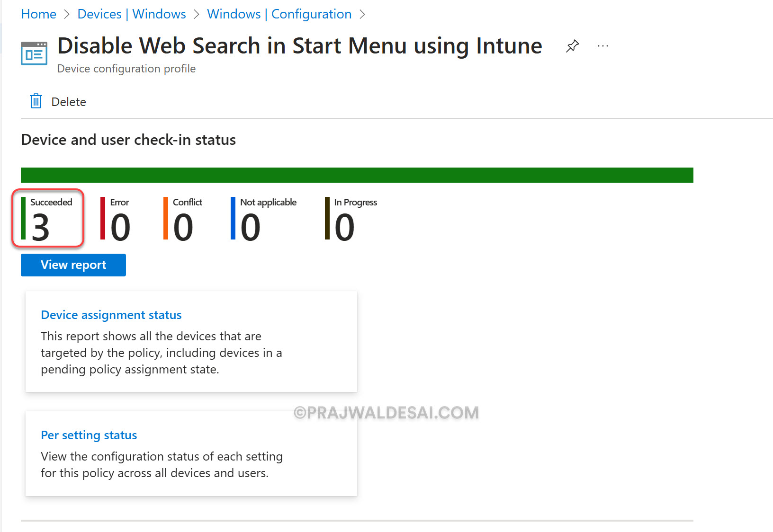Click the Device configuration profile subtitle

(x=126, y=69)
